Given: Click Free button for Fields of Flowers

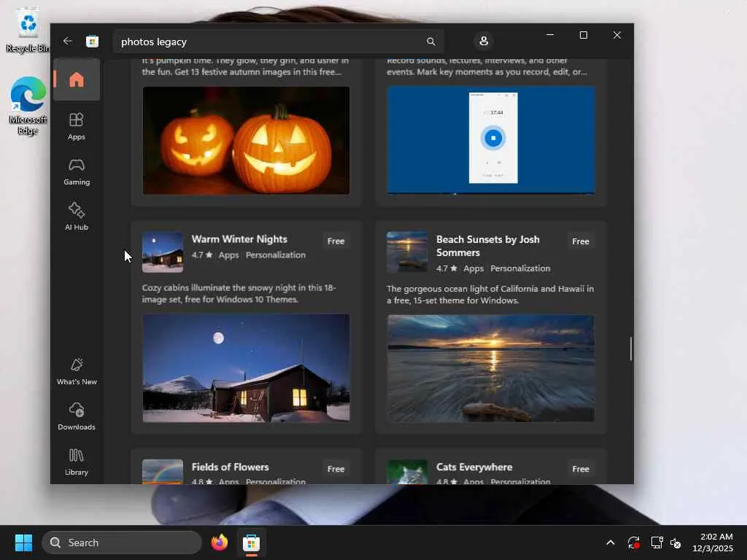Looking at the screenshot, I should (x=336, y=469).
